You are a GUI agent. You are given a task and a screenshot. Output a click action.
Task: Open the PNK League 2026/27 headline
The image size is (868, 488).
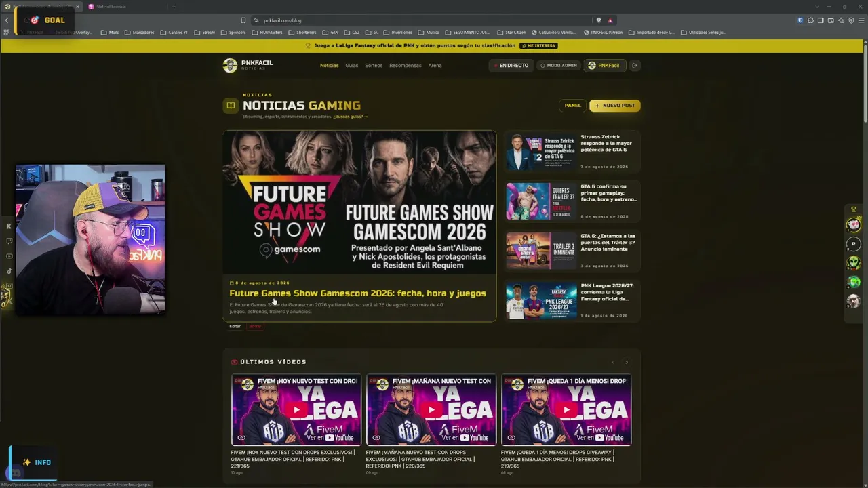(606, 292)
